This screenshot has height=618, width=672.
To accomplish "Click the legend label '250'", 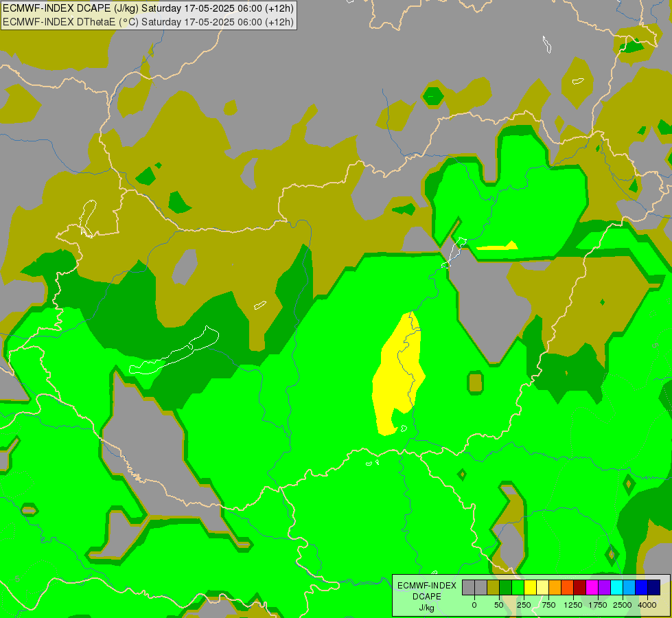I will (x=524, y=605).
